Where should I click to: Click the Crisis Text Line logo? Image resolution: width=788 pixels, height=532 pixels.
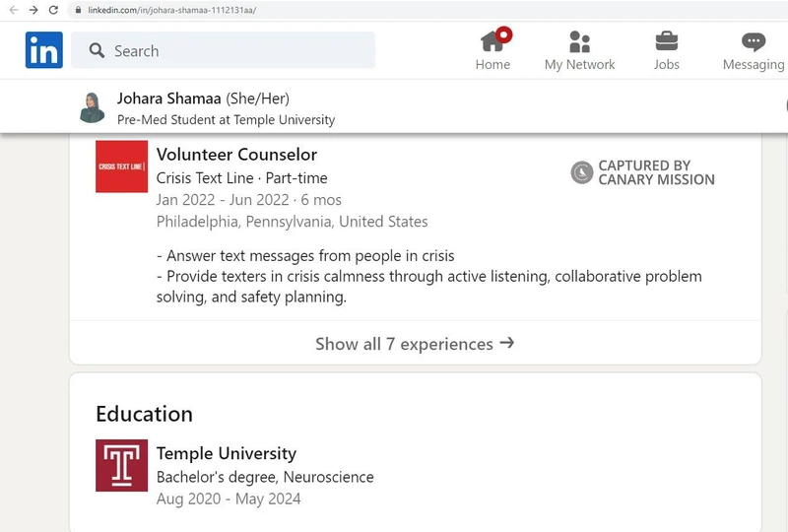[121, 166]
